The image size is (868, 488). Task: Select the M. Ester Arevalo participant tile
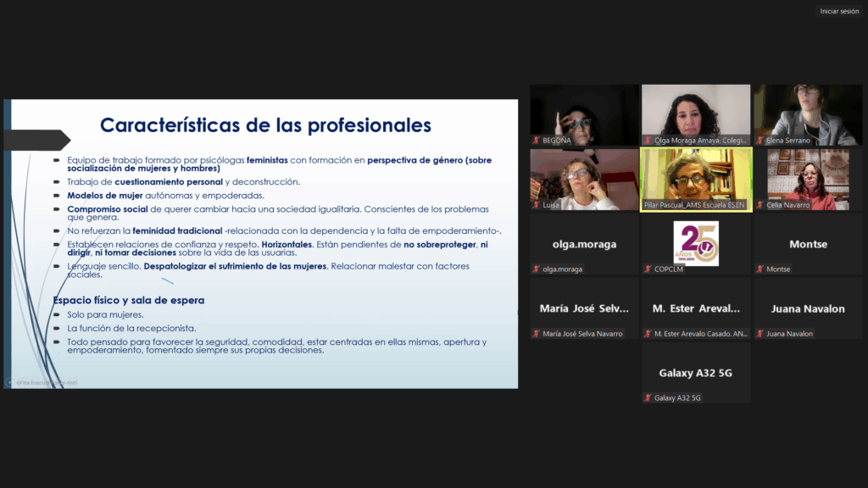pyautogui.click(x=696, y=308)
